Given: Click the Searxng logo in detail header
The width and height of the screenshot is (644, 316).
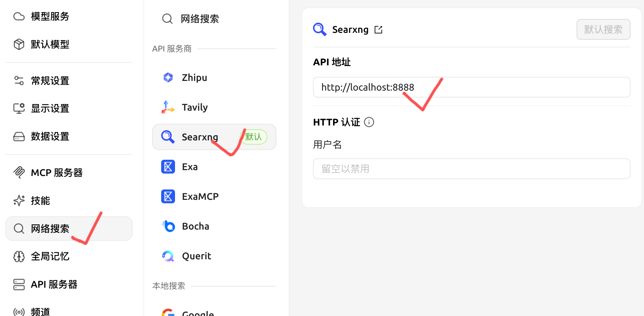Looking at the screenshot, I should point(320,29).
